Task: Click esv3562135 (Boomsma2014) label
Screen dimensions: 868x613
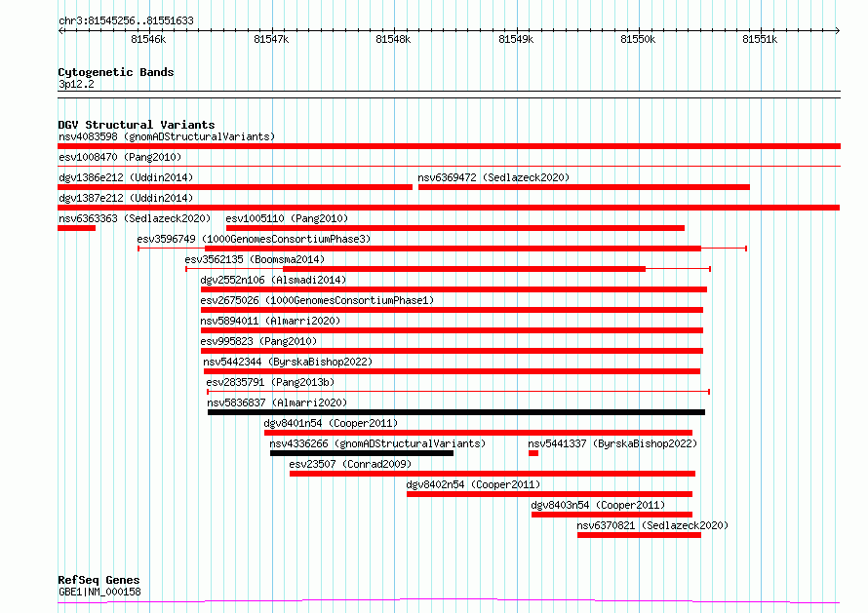Action: [x=255, y=259]
